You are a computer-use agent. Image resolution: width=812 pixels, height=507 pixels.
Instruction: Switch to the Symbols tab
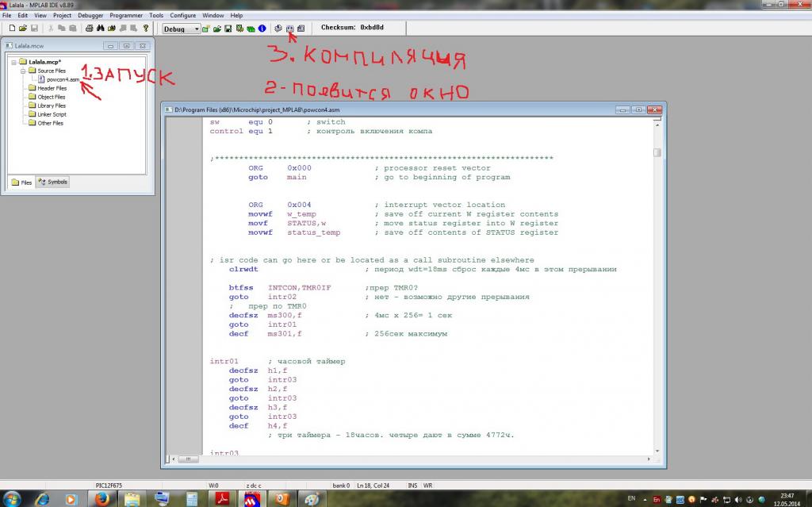[53, 182]
